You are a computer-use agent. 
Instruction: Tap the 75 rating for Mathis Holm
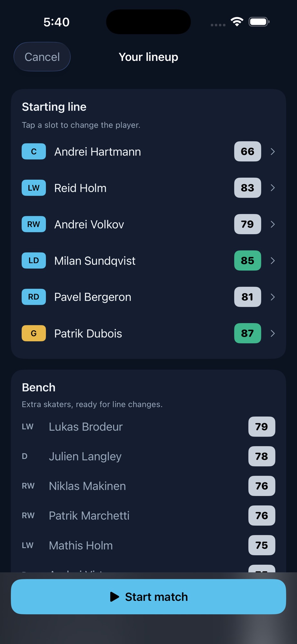262,545
